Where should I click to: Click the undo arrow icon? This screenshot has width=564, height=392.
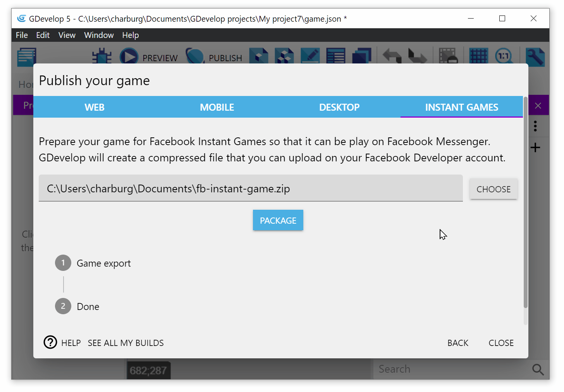[392, 56]
